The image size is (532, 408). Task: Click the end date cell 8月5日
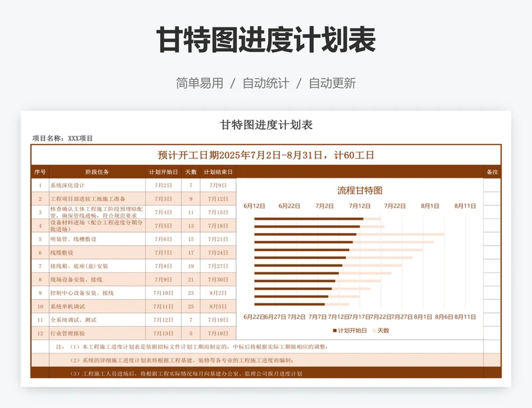click(218, 306)
